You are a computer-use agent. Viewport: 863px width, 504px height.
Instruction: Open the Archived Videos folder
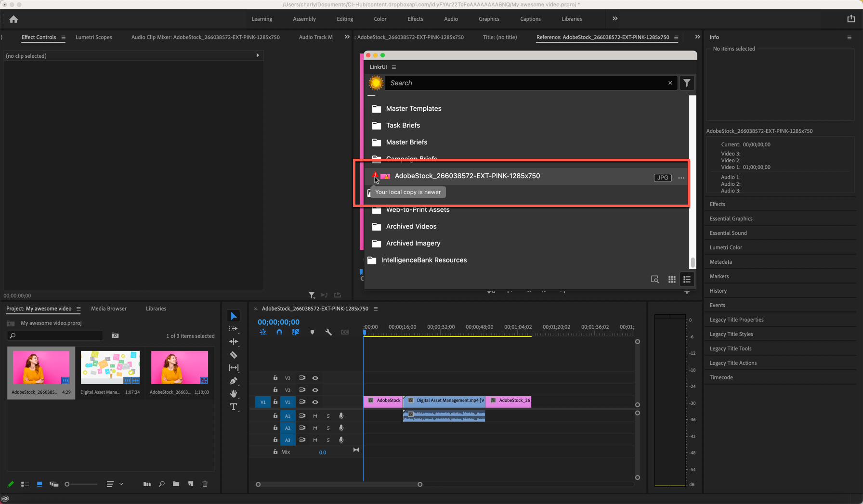click(411, 226)
